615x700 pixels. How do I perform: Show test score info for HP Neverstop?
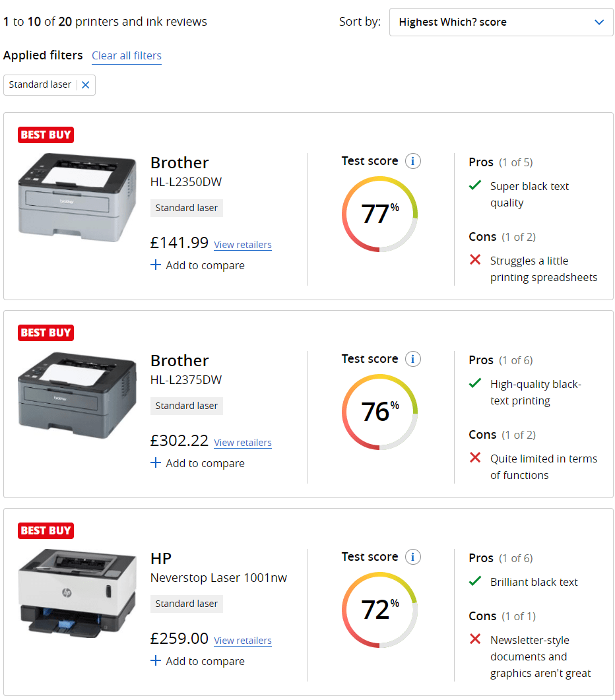413,557
